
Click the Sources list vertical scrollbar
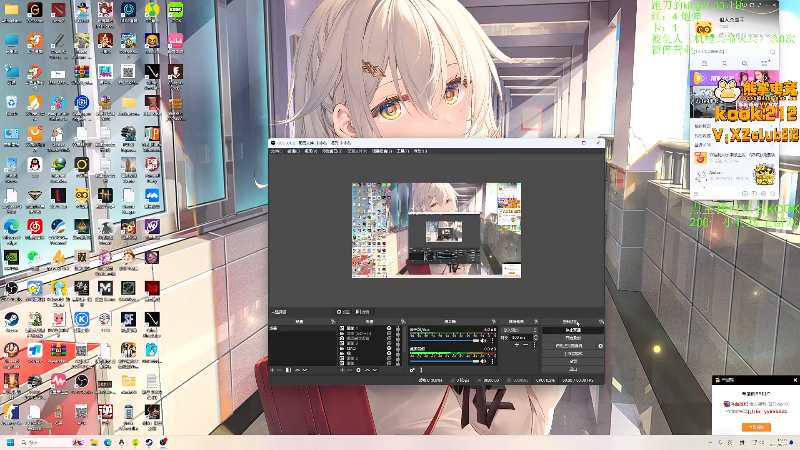[405, 339]
